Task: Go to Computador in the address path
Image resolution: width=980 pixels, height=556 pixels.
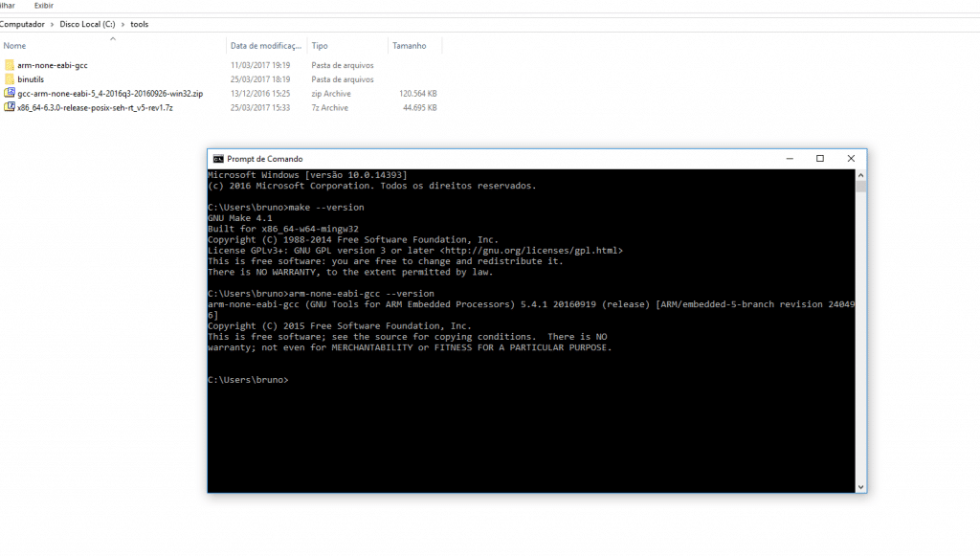Action: pyautogui.click(x=23, y=24)
